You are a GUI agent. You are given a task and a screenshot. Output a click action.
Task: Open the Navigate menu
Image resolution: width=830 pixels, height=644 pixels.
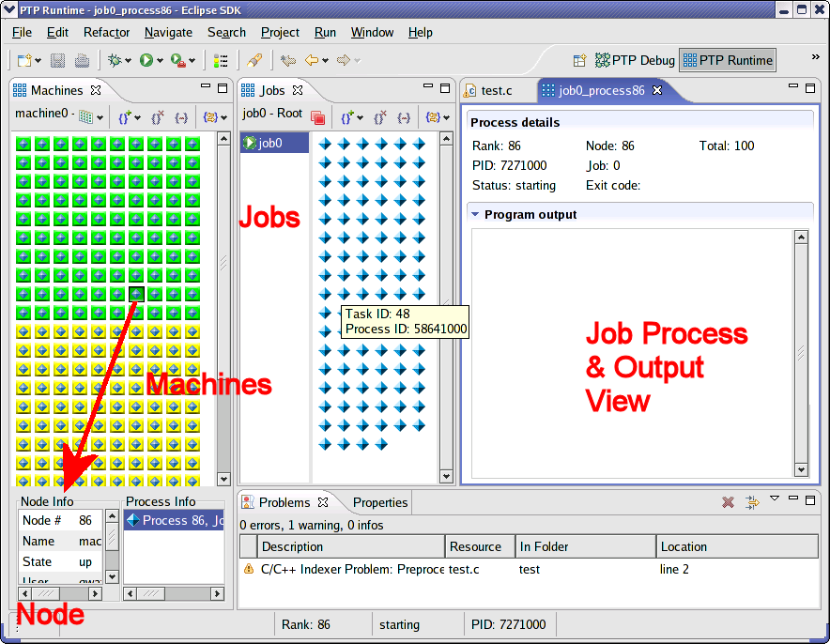(168, 32)
